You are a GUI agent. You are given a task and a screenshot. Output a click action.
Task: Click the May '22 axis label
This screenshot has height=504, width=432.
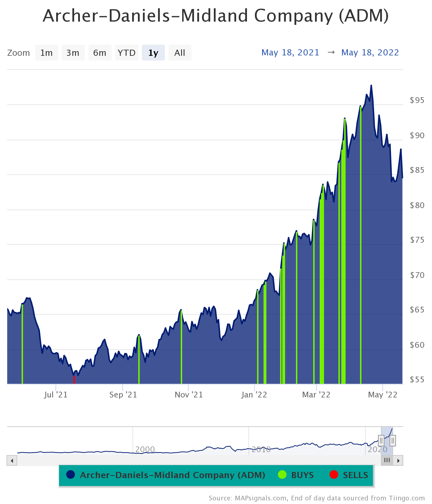pyautogui.click(x=383, y=395)
